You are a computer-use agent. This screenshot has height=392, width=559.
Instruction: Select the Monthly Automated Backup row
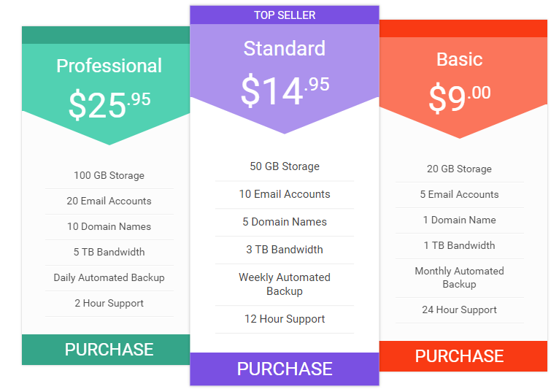point(459,278)
